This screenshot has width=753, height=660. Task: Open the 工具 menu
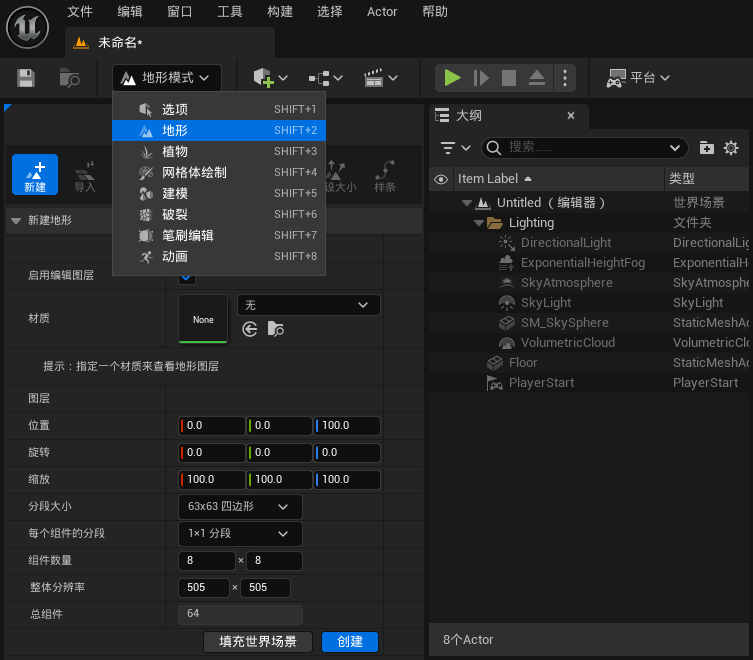tap(230, 12)
